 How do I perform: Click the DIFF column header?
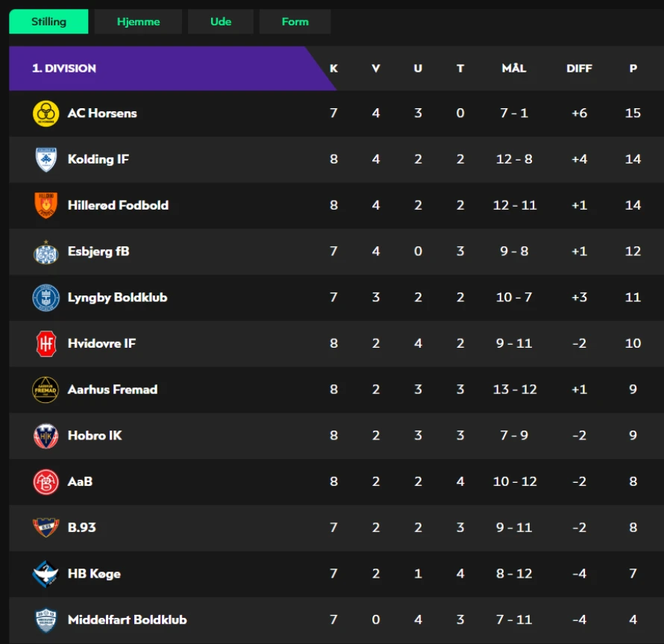coord(579,68)
